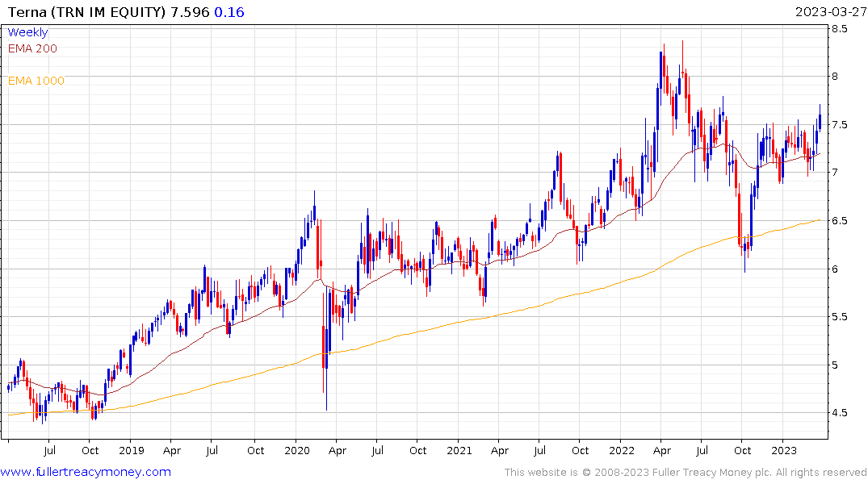Click the price value 7.596
868x484 pixels.
click(x=190, y=12)
